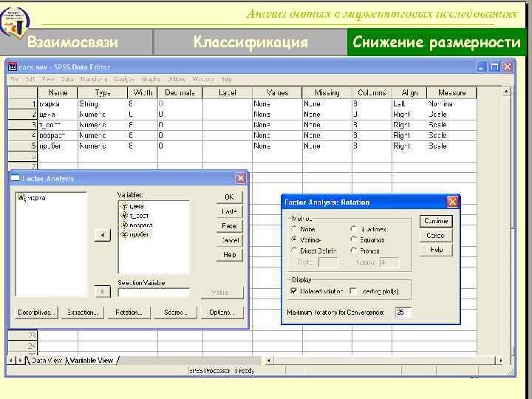
Task: Click the SPSS Data Editor title icon
Action: (13, 66)
